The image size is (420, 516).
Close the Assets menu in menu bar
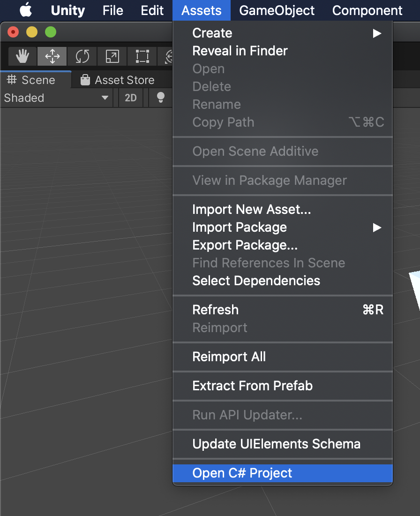pyautogui.click(x=201, y=10)
